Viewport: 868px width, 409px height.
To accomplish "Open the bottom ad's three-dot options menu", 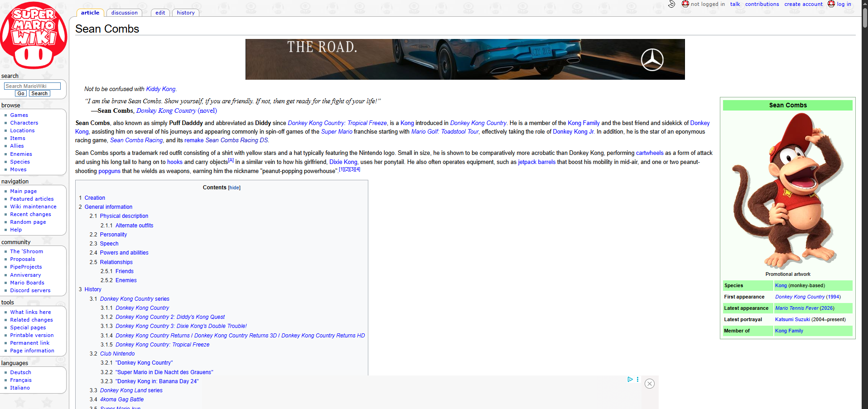I will click(637, 380).
